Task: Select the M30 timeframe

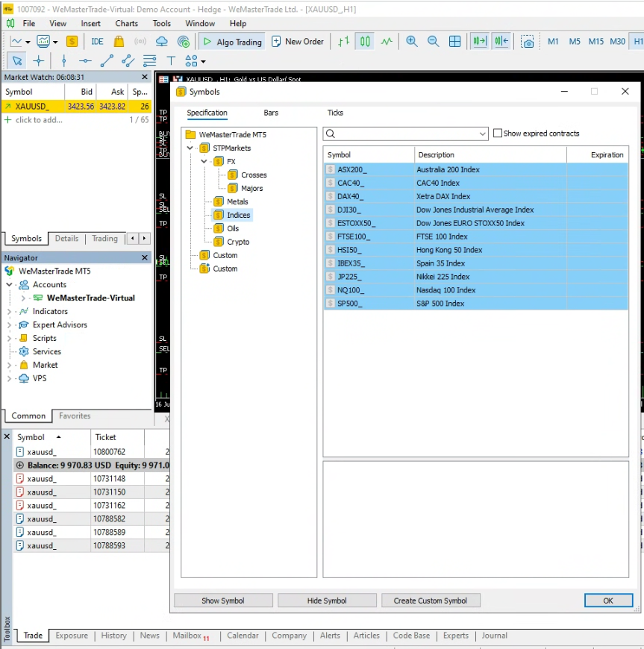Action: pyautogui.click(x=617, y=41)
